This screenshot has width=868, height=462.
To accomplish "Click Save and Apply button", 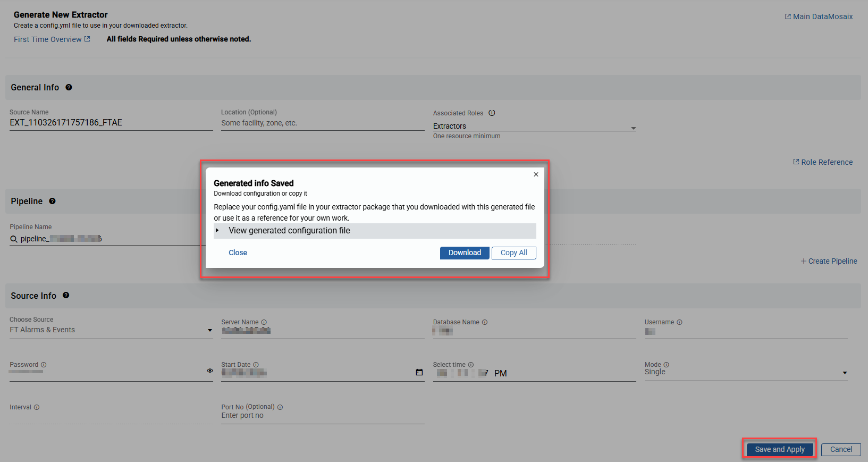I will tap(780, 449).
